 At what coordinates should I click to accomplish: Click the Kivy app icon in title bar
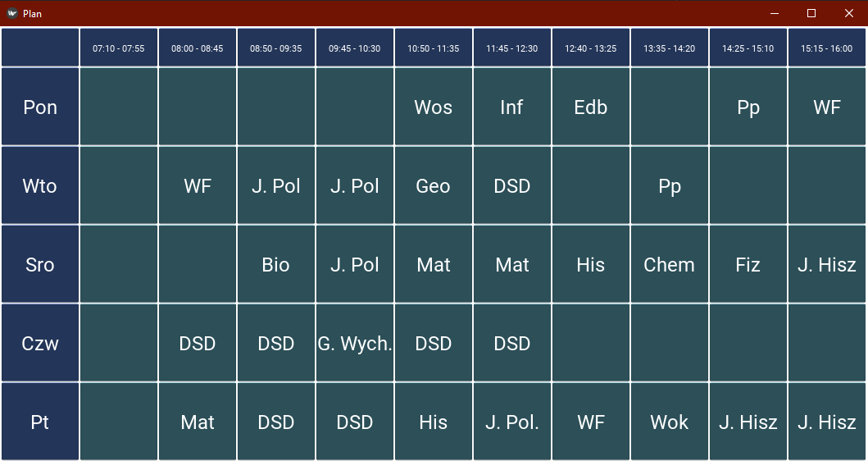[12, 13]
